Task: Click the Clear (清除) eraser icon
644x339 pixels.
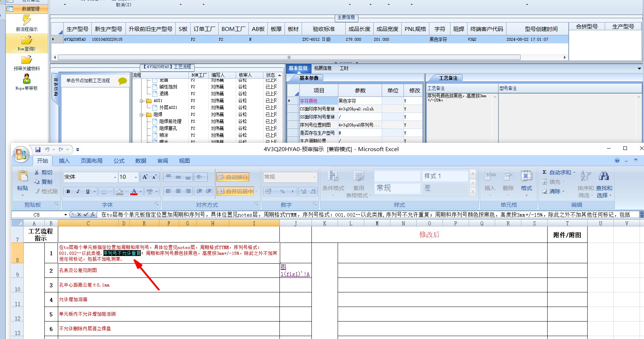Action: (x=545, y=191)
